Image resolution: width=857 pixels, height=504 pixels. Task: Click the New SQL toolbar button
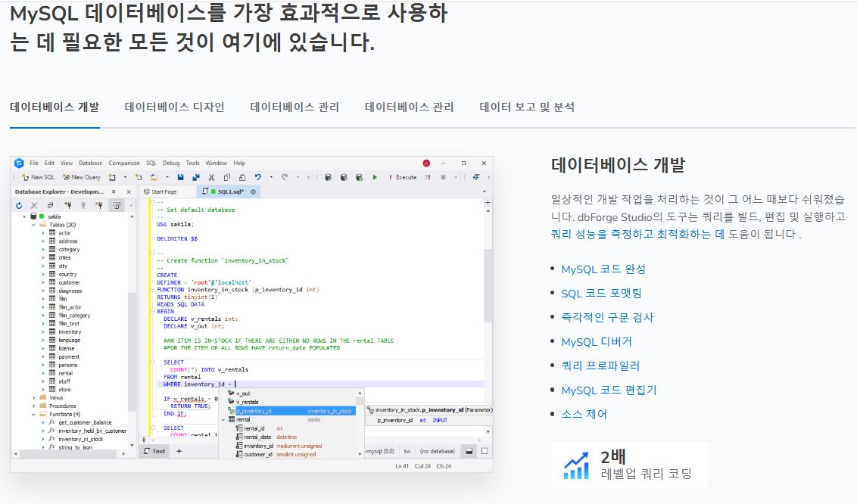coord(39,178)
